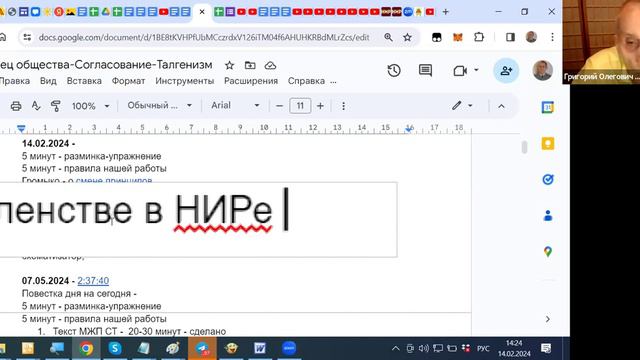Open Формат menu
Viewport: 640px width, 360px height.
129,81
